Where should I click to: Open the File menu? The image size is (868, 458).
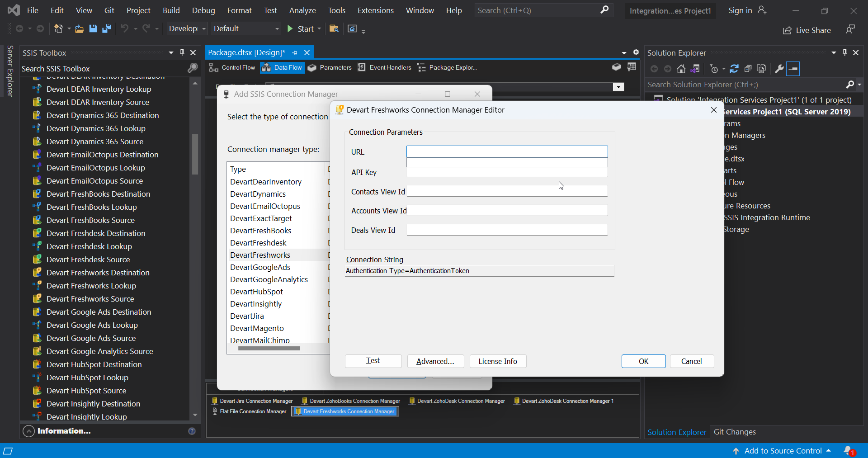pos(33,10)
